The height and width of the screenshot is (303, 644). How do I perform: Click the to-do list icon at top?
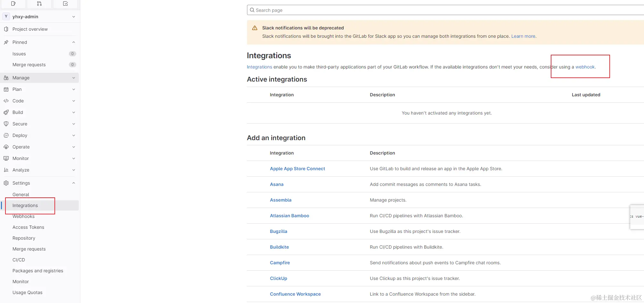pos(65,4)
